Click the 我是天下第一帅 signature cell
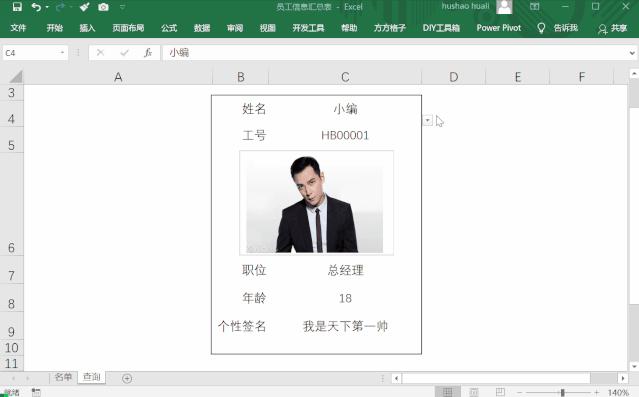Image resolution: width=639 pixels, height=397 pixels. coord(345,326)
